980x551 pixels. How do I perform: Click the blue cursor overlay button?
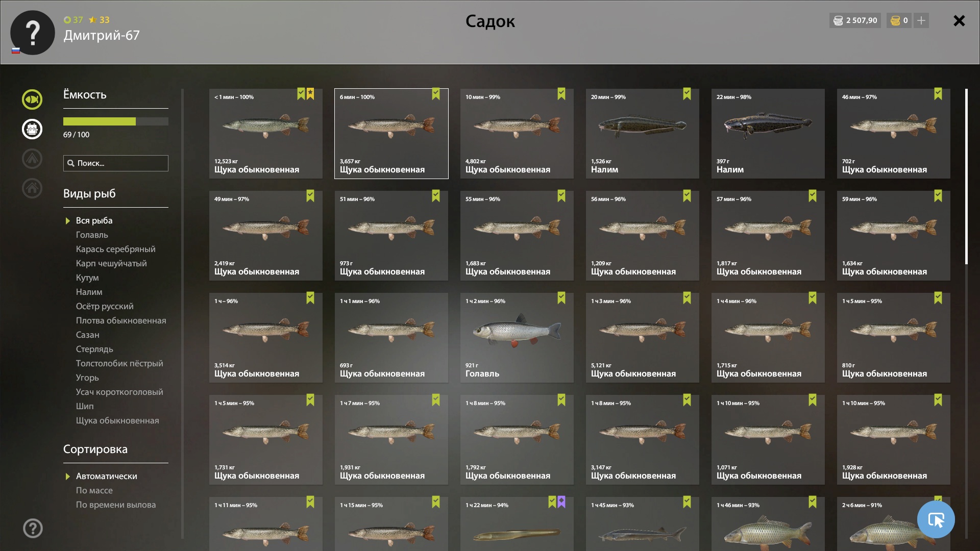(x=936, y=519)
